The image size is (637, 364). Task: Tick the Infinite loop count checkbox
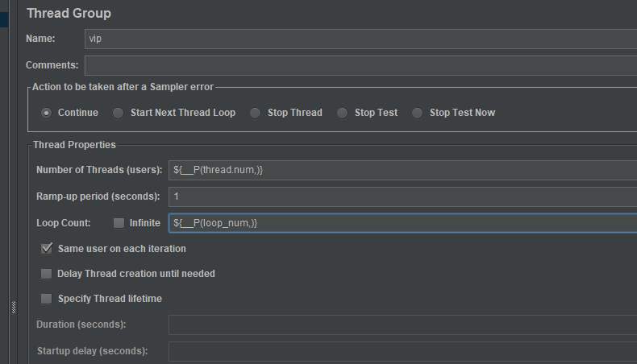pyautogui.click(x=119, y=223)
